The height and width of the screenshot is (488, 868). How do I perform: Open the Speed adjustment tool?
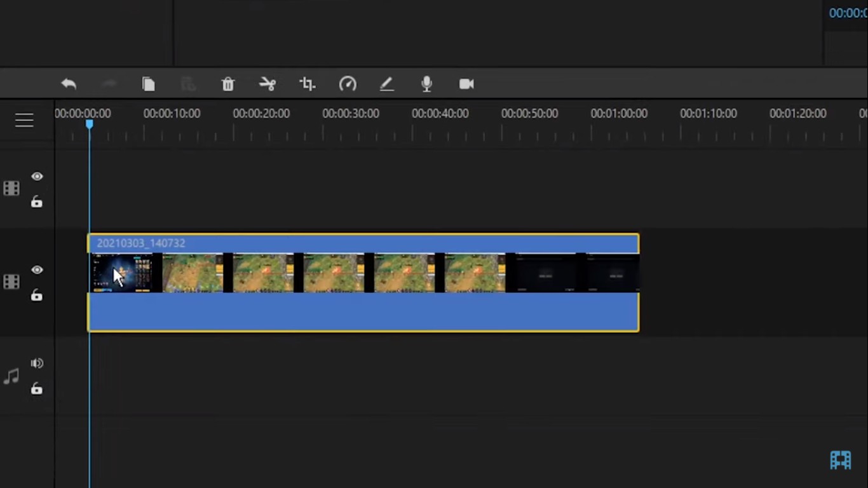(348, 84)
